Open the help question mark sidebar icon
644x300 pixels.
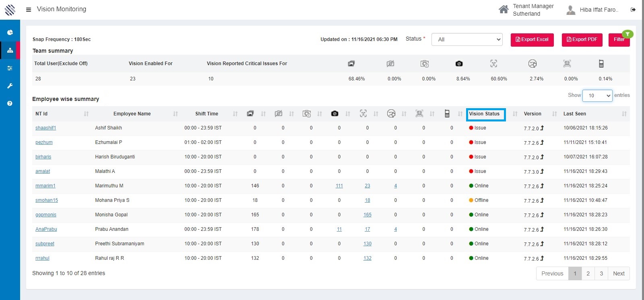[x=10, y=103]
